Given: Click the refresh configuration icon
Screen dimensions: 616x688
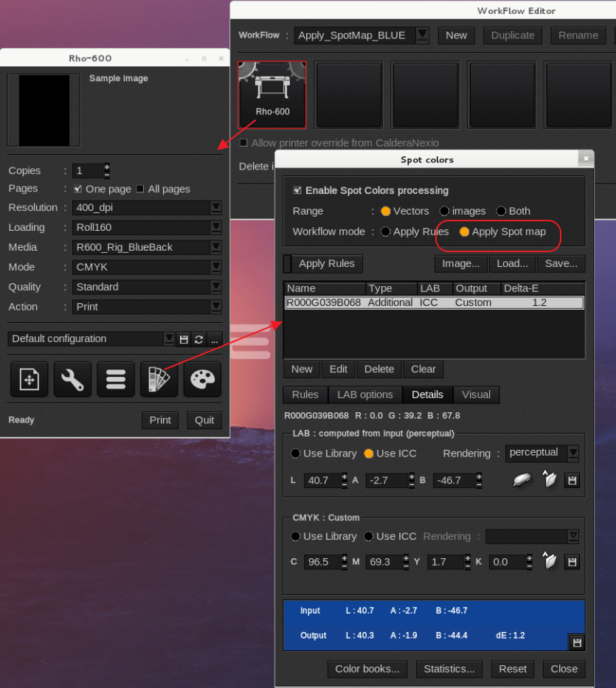Looking at the screenshot, I should click(x=198, y=339).
